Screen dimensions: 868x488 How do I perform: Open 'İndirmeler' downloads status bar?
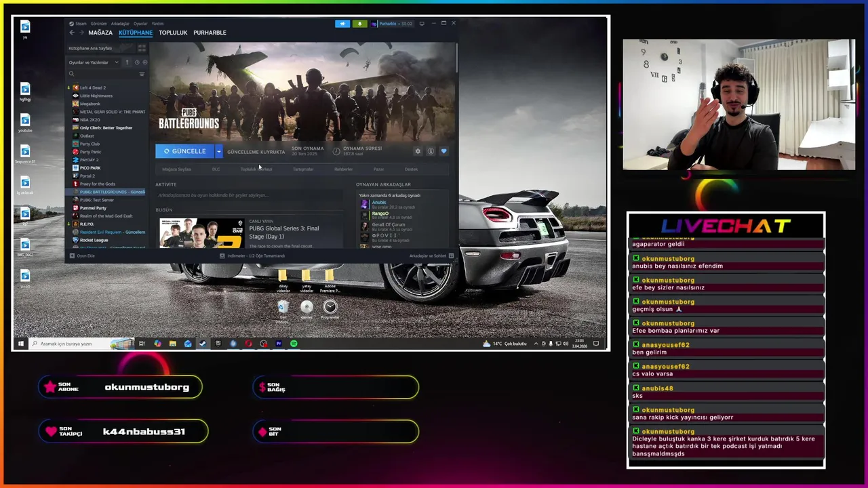tap(252, 256)
